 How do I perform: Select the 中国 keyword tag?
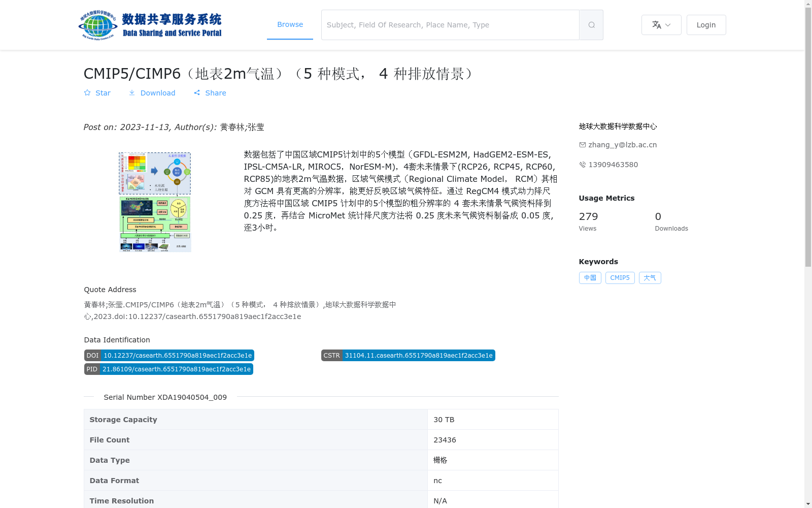[x=590, y=278]
